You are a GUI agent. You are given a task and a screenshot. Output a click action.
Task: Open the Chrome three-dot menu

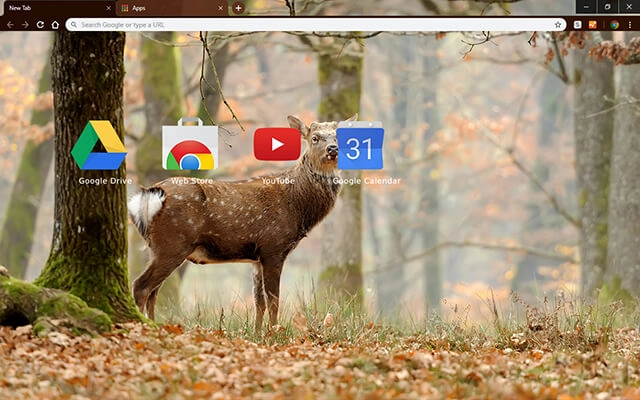[630, 25]
